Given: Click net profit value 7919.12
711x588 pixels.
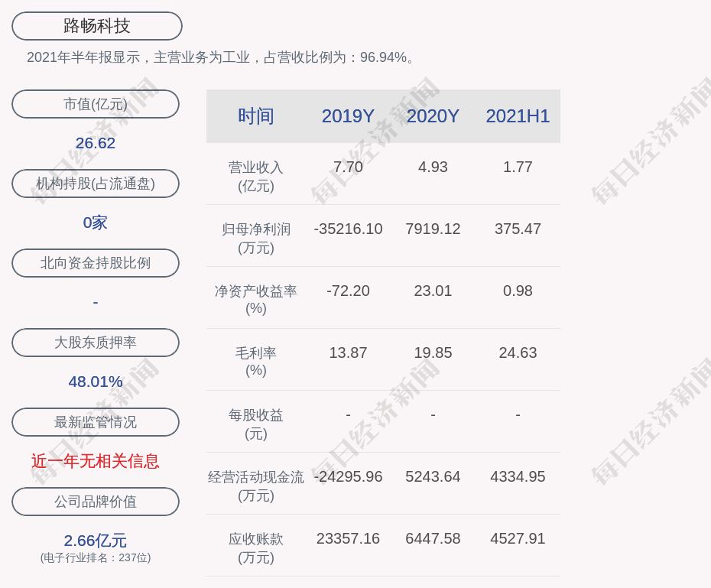Looking at the screenshot, I should 433,229.
